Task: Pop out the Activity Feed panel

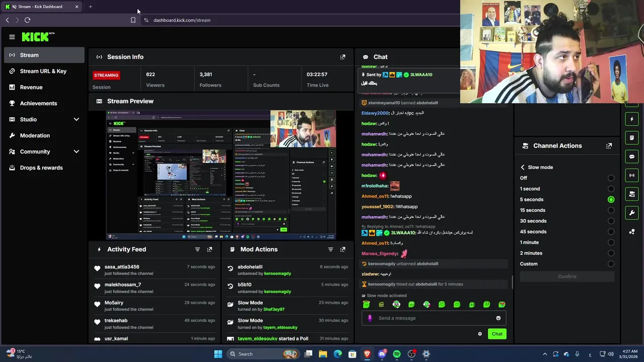Action: click(210, 249)
